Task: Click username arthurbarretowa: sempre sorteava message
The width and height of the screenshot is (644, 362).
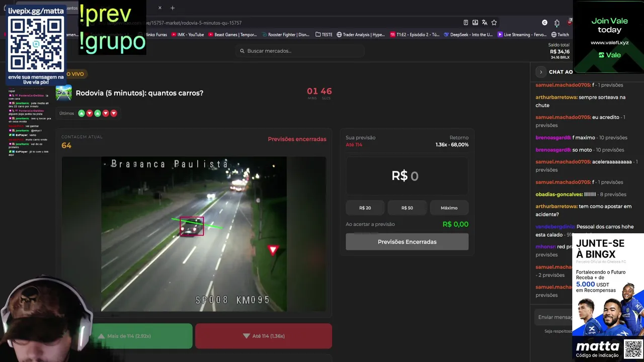Action: [556, 97]
